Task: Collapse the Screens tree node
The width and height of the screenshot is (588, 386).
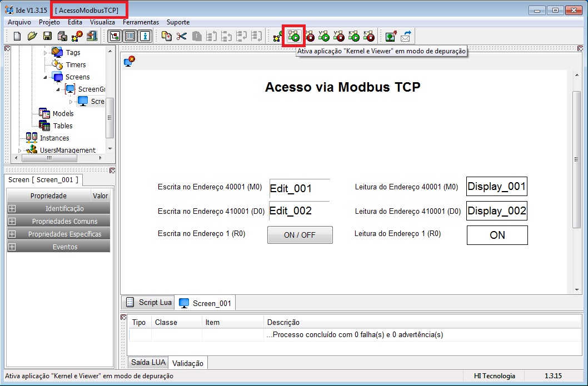Action: click(46, 77)
